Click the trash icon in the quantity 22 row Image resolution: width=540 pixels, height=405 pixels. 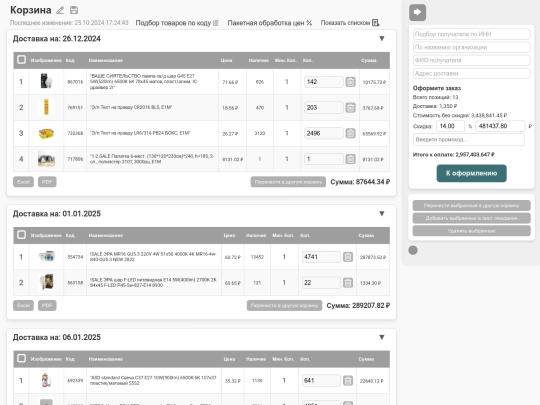pos(348,283)
